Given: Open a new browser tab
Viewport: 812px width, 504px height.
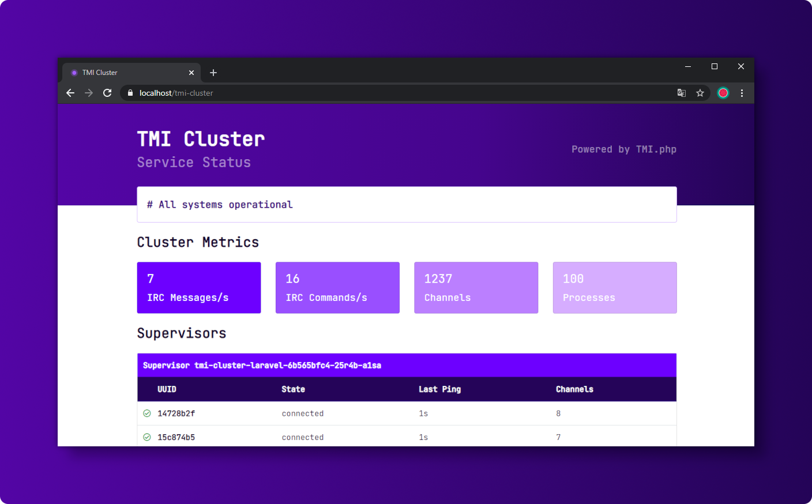Looking at the screenshot, I should (213, 73).
